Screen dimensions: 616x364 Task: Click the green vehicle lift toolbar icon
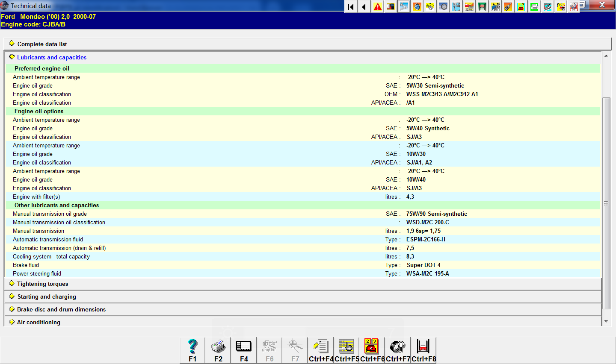point(482,6)
